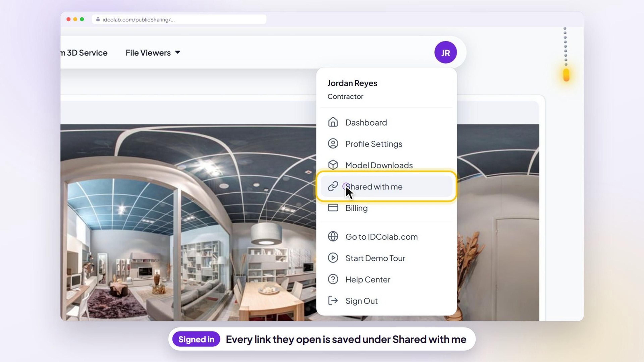The width and height of the screenshot is (644, 362).
Task: Open Profile Settings
Action: [x=386, y=144]
